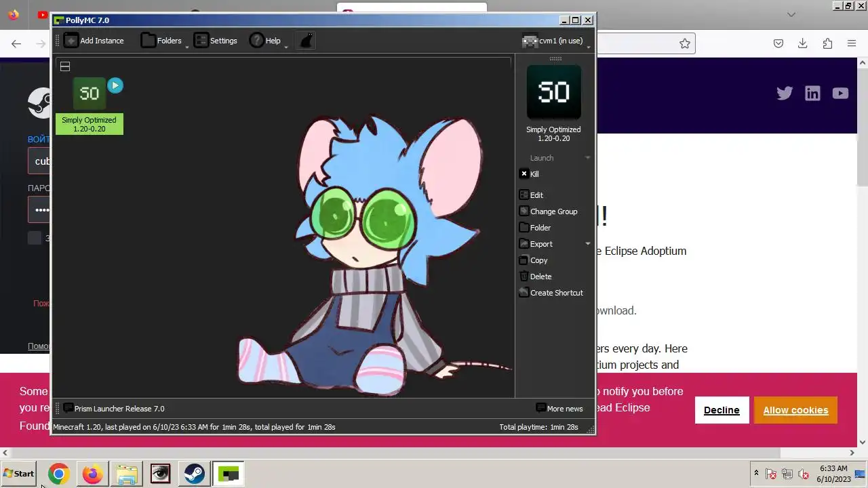Click the Steam password field
Image resolution: width=868 pixels, height=488 pixels.
click(x=39, y=209)
